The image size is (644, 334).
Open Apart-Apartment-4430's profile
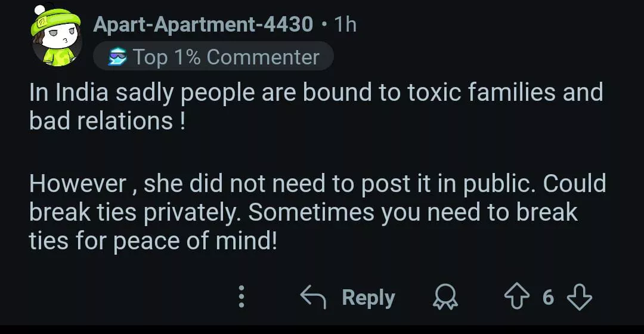pyautogui.click(x=203, y=24)
